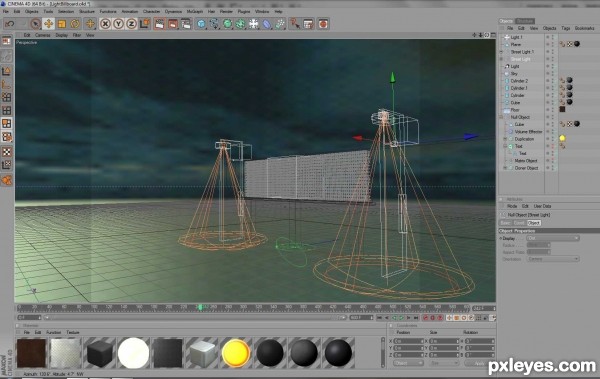
Task: Open the Orientation dropdown
Action: pos(553,259)
